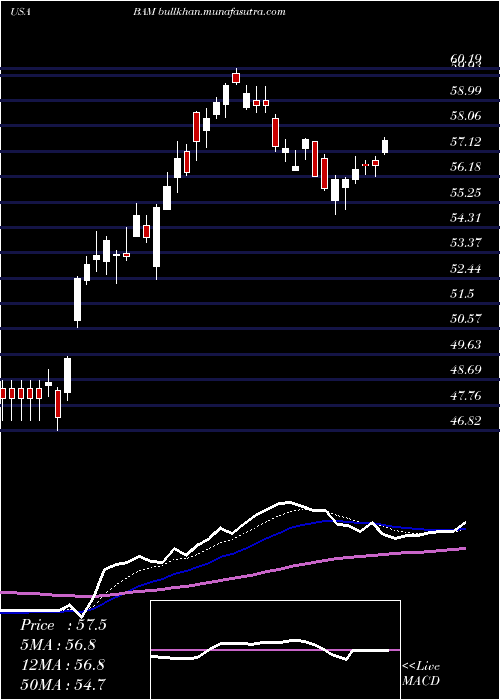500x700 pixels.
Task: Click the 51.5 price level label
Action: coord(462,294)
